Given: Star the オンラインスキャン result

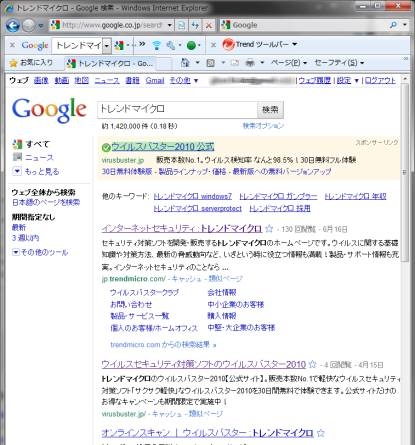Looking at the screenshot, I should (321, 433).
